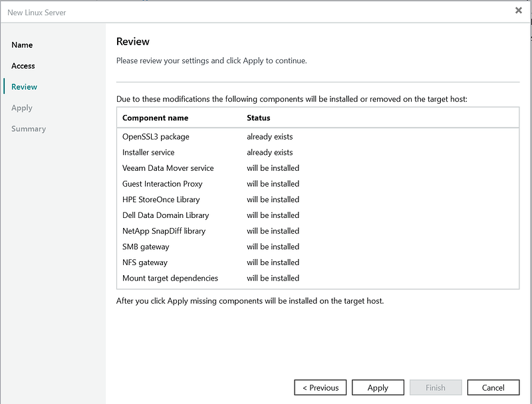
Task: Click the Summary step in sidebar
Action: click(29, 129)
